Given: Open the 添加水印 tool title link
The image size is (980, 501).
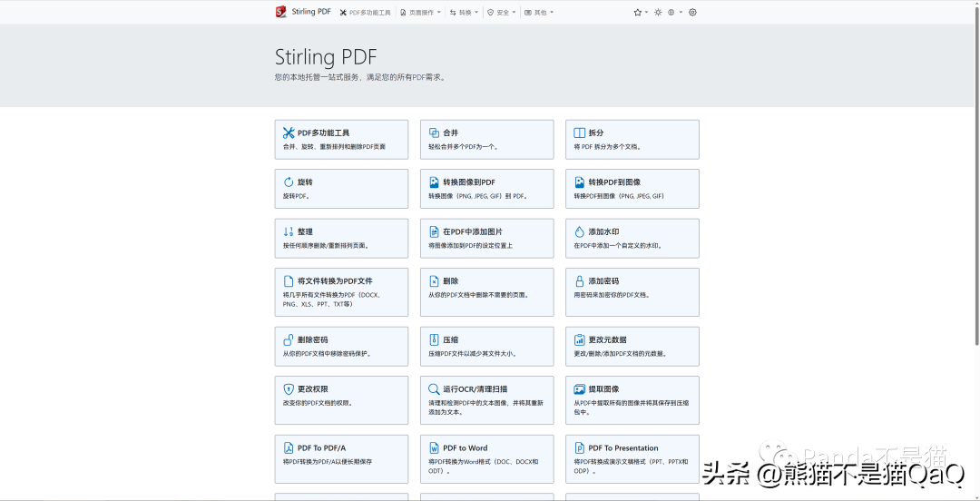Looking at the screenshot, I should (603, 231).
